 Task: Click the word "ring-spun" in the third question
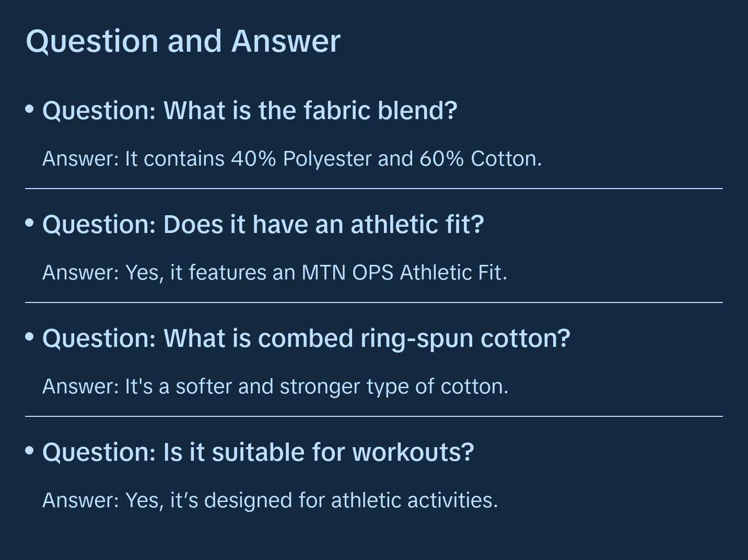click(x=417, y=339)
